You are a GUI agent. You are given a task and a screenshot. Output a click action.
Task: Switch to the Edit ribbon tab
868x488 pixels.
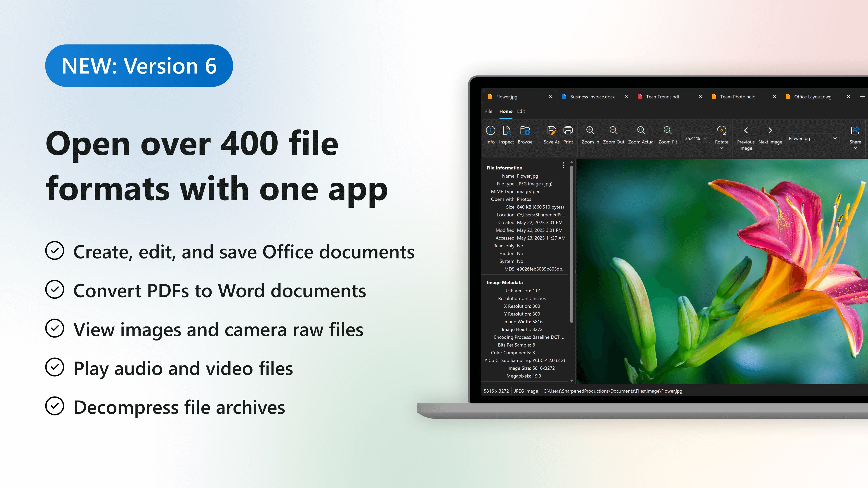pyautogui.click(x=521, y=111)
